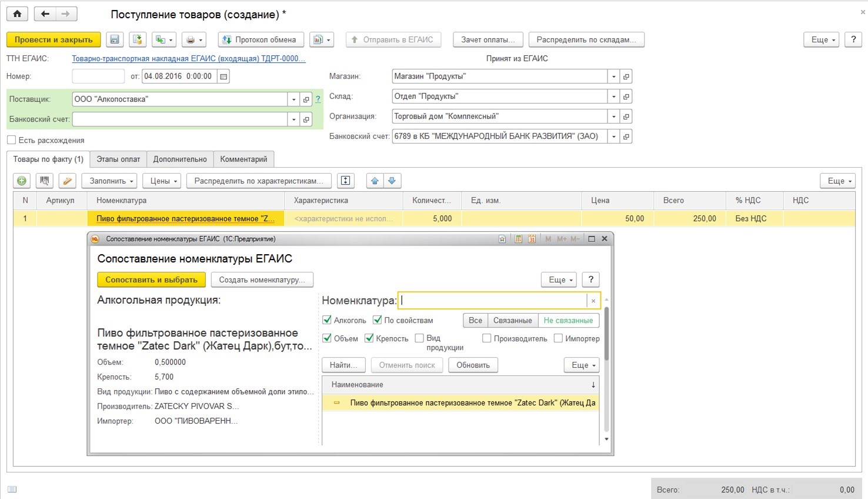Open the reports icon dropdown
Screen dimensions: 868x499
pyautogui.click(x=321, y=39)
